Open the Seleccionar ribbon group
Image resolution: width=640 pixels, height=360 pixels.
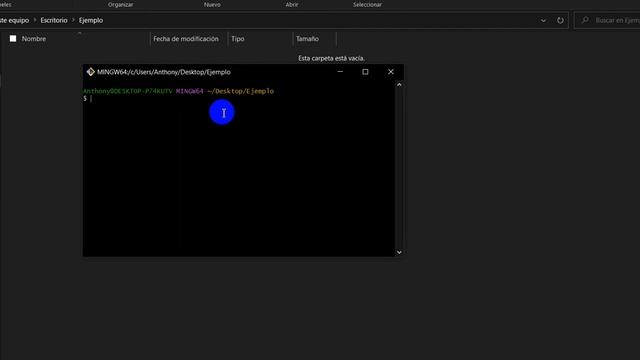click(367, 4)
